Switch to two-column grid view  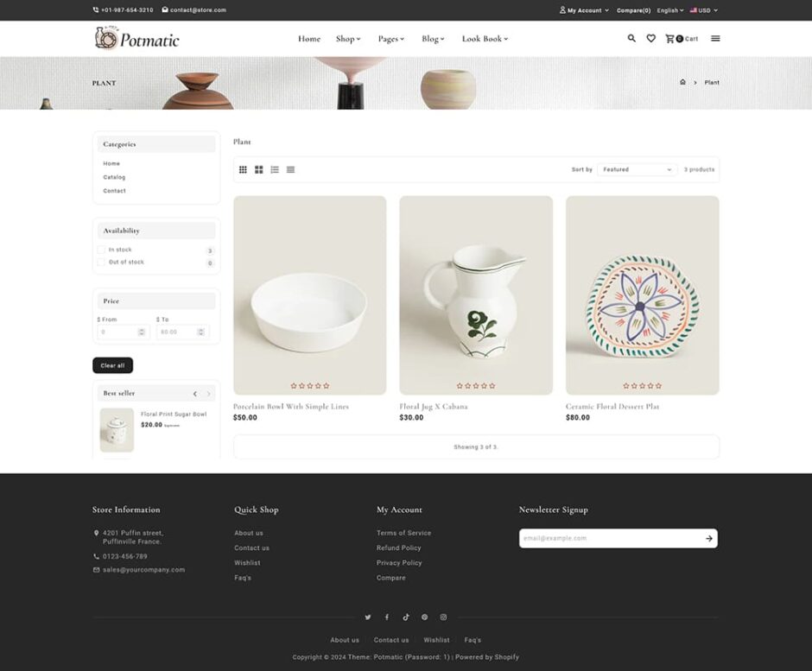click(259, 169)
